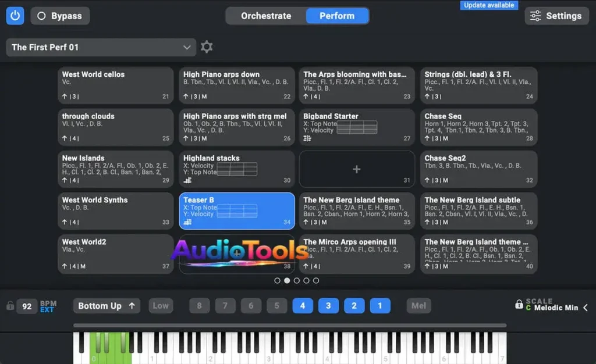596x364 pixels.
Task: Toggle the Bypass button
Action: pyautogui.click(x=60, y=16)
